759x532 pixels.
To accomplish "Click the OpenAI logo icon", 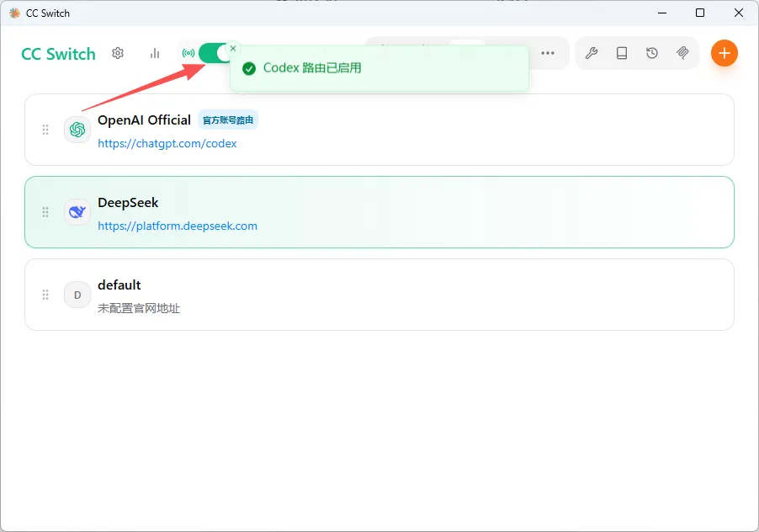I will 77,130.
